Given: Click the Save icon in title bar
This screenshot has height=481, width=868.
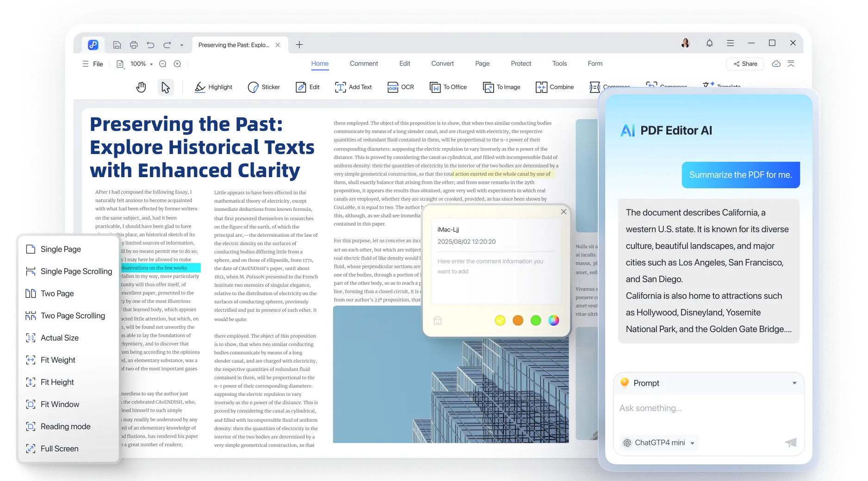Looking at the screenshot, I should coord(117,45).
